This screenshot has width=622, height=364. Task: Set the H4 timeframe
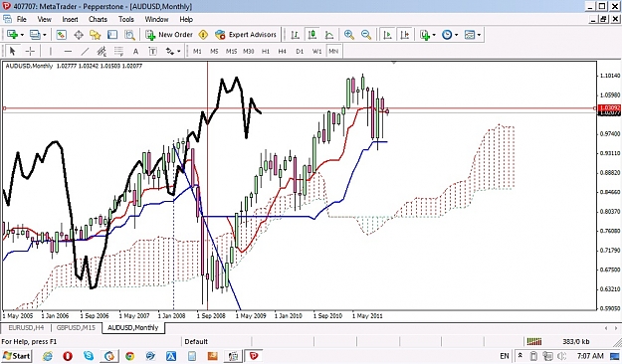(x=282, y=51)
